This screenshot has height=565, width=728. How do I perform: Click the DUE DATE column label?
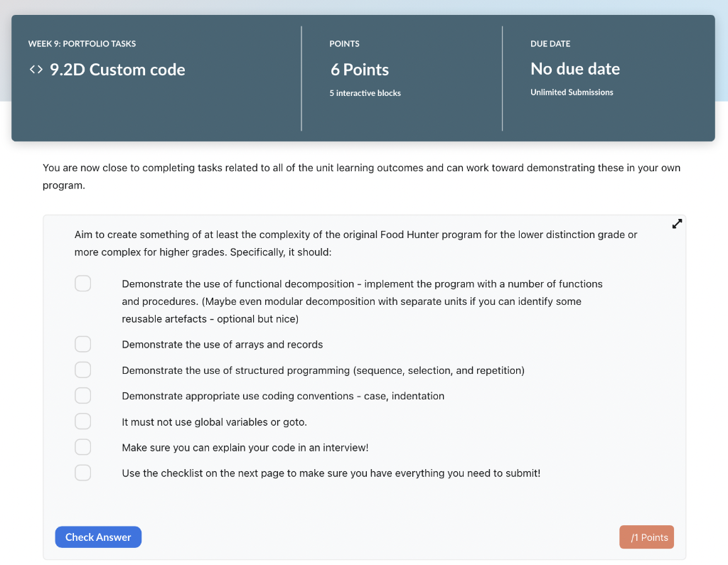(x=550, y=44)
